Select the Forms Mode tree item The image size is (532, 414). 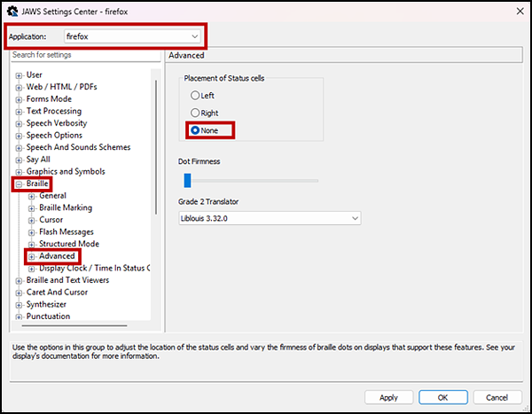(49, 98)
